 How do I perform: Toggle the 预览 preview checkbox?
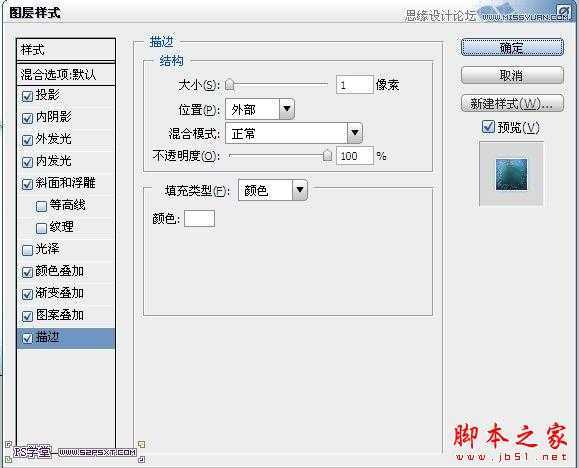point(488,127)
